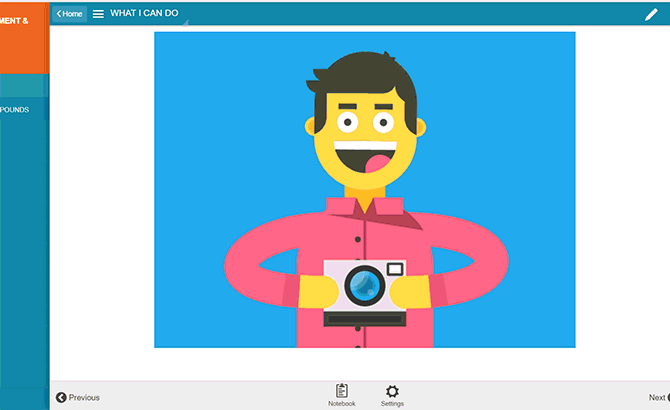Select the 'WHAT I CAN DO' title

tap(146, 14)
